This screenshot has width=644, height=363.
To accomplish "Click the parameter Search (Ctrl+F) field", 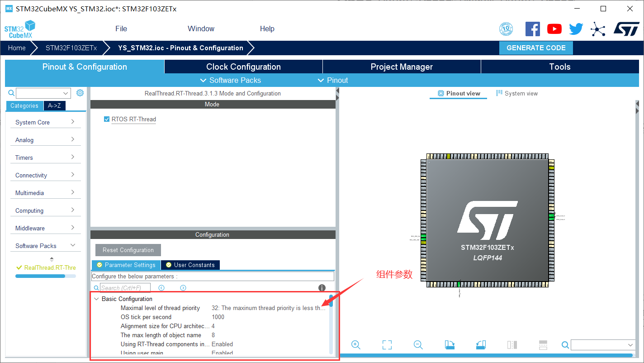I will tap(125, 288).
